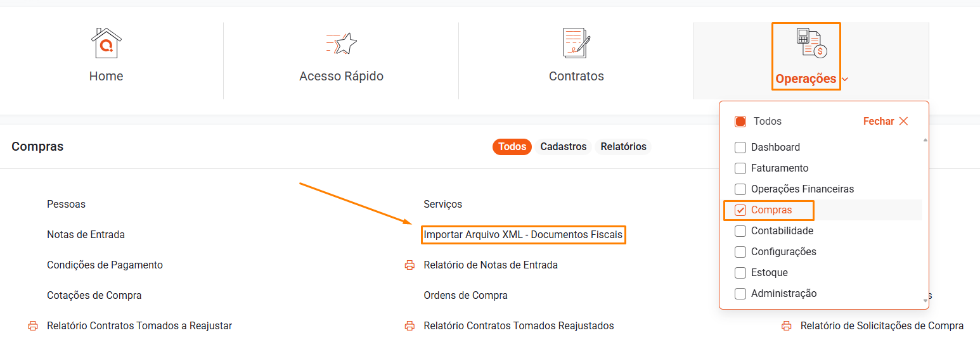Switch to the Cadastros filter tab
The width and height of the screenshot is (980, 340).
(x=563, y=147)
